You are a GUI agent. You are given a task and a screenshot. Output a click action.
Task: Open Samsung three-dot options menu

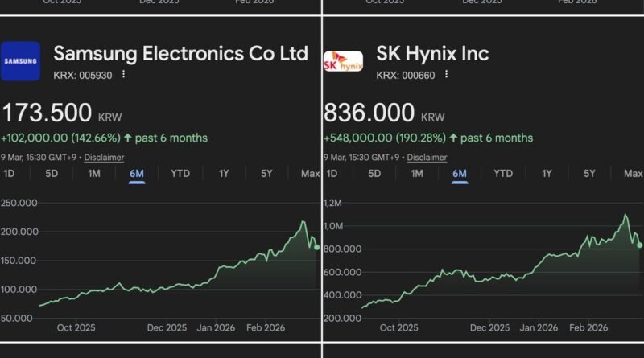click(x=123, y=74)
